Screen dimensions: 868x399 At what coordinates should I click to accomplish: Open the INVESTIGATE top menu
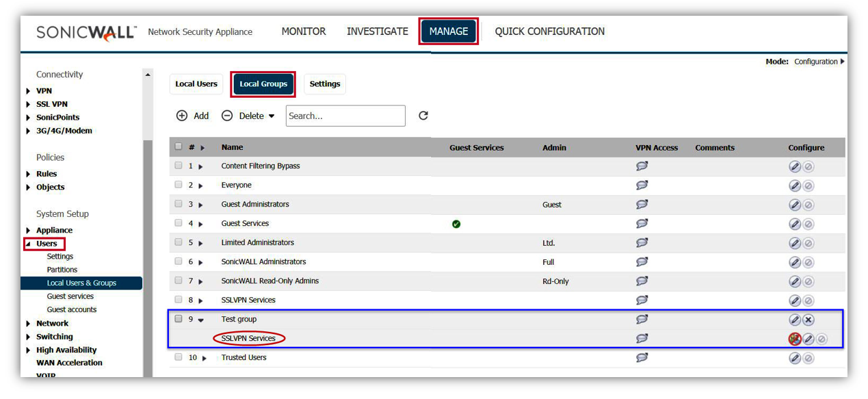point(378,31)
